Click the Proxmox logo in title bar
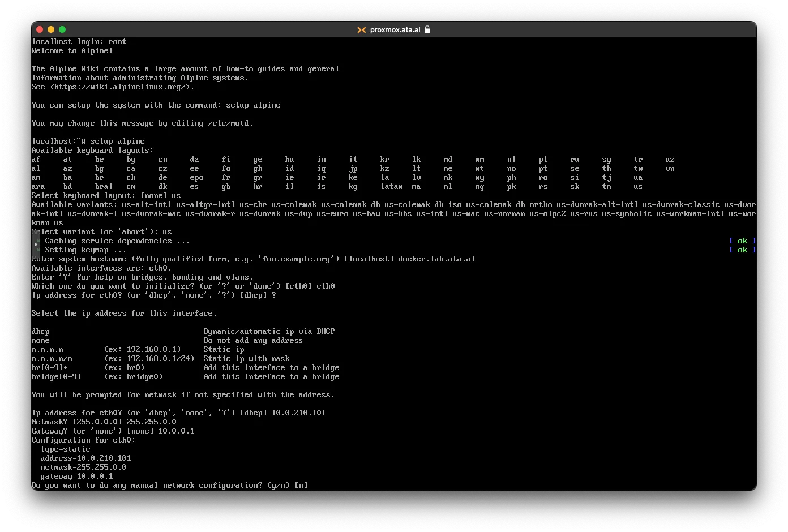Viewport: 788px width, 532px height. 361,30
